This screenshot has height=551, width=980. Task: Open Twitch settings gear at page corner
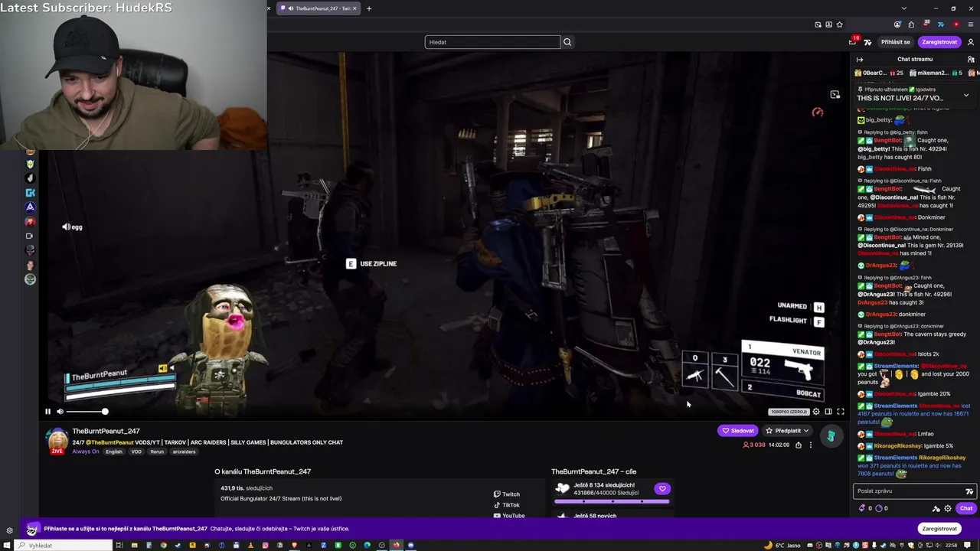[9, 530]
